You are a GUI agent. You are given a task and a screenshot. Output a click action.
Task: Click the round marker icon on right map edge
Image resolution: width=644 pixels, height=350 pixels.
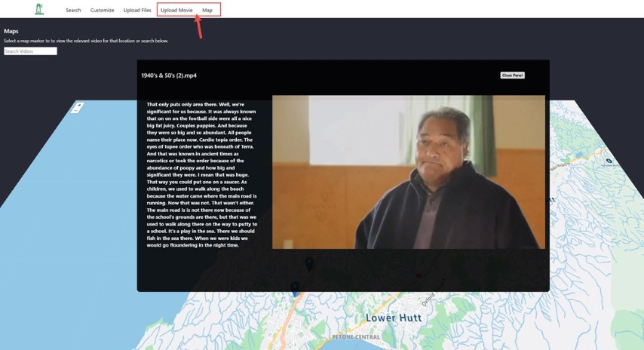click(609, 161)
